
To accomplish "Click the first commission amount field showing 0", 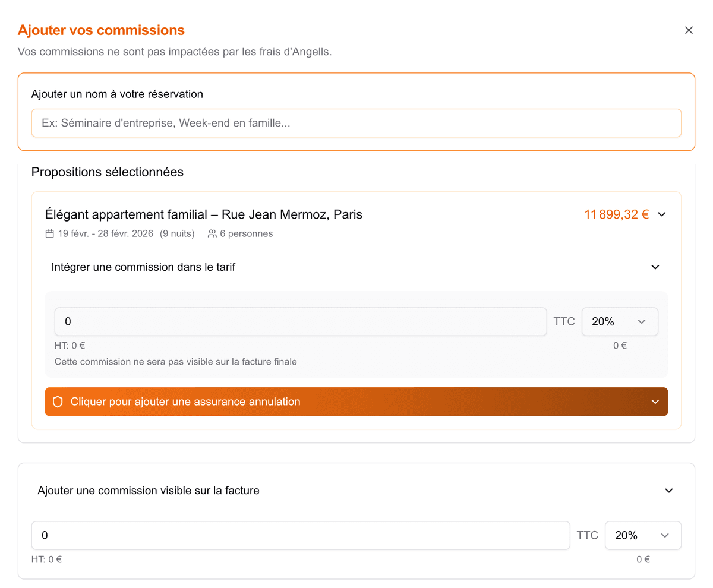I will (300, 321).
